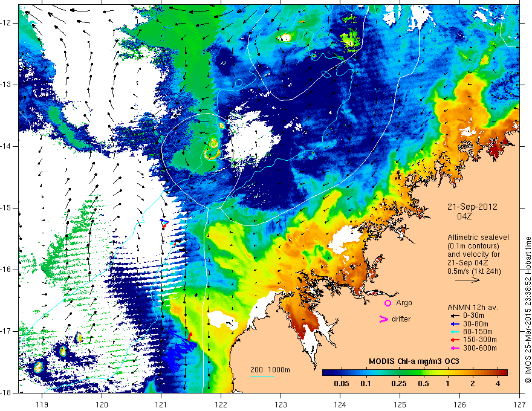This screenshot has width=532, height=411.
Task: Click the cyan bathymetry legend line
Action: tap(262, 376)
